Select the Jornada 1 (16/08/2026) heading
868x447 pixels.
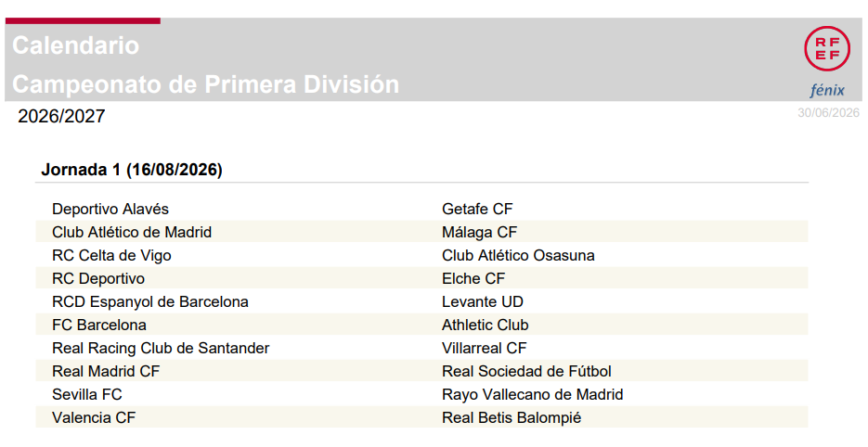pos(132,170)
